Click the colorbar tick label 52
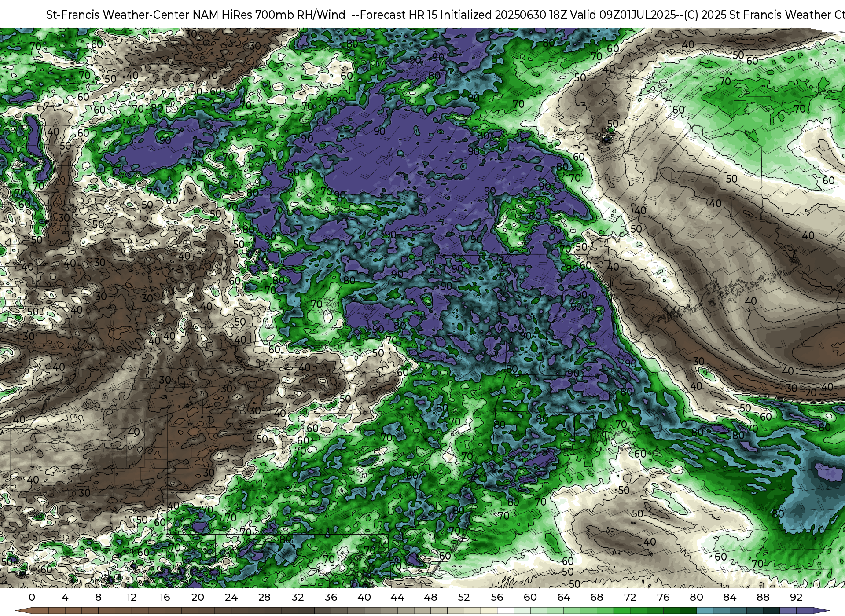 (x=464, y=598)
